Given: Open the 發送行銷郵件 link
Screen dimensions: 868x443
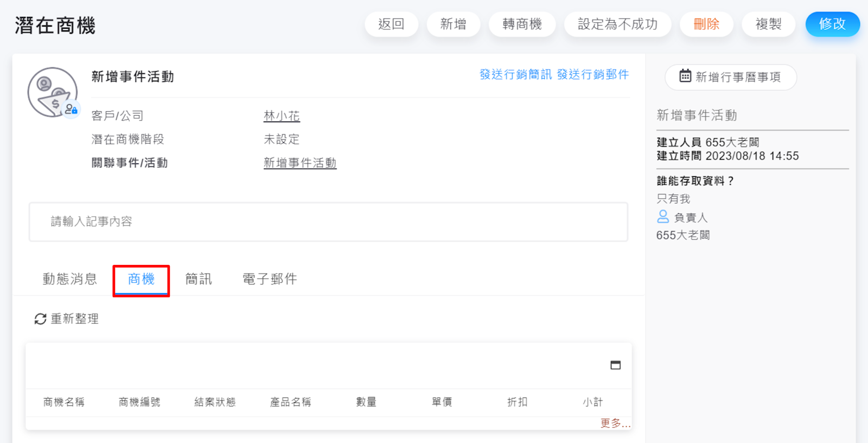Looking at the screenshot, I should point(593,74).
